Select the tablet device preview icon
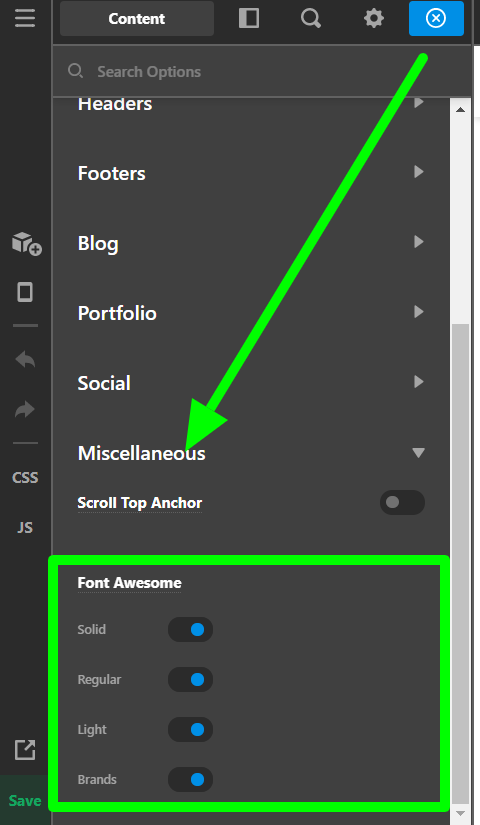Image resolution: width=480 pixels, height=825 pixels. 25,292
